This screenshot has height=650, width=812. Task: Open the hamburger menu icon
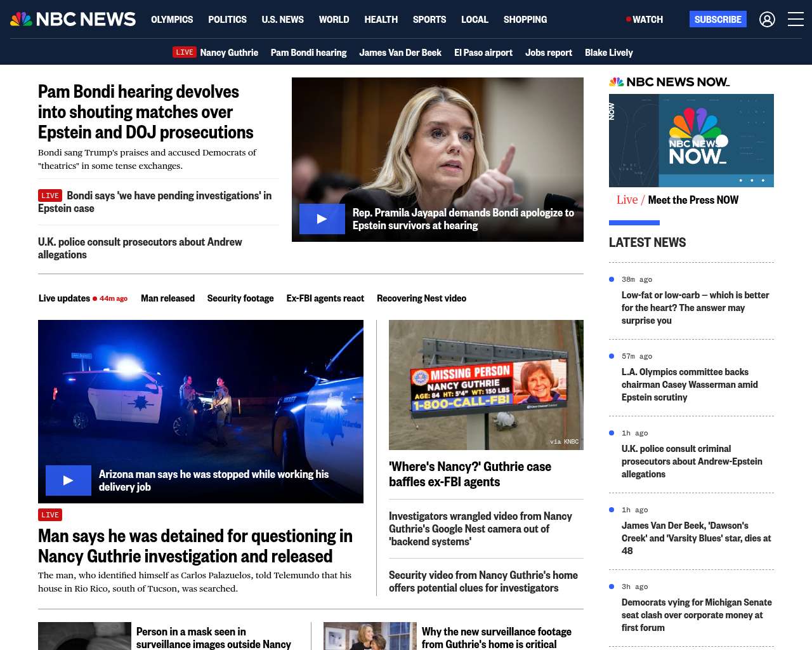coord(796,20)
